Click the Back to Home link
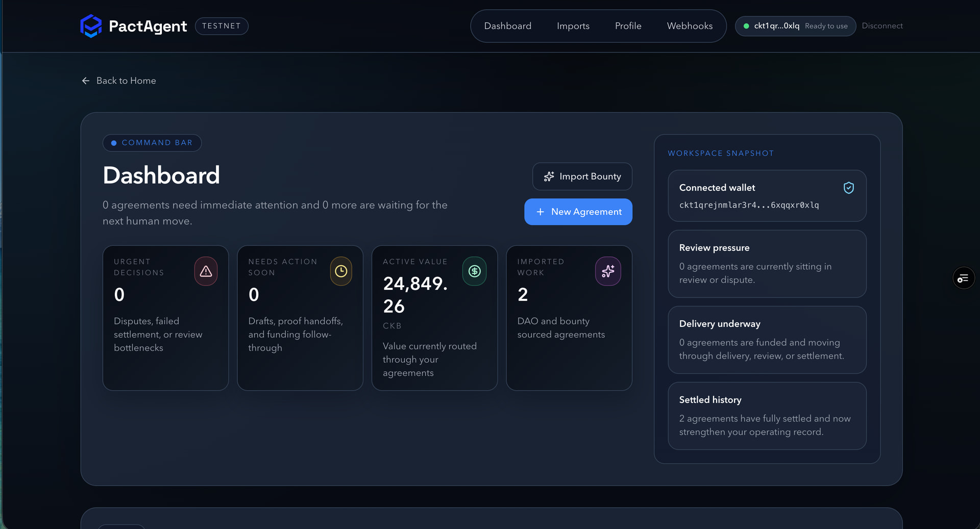This screenshot has height=529, width=980. (x=118, y=81)
